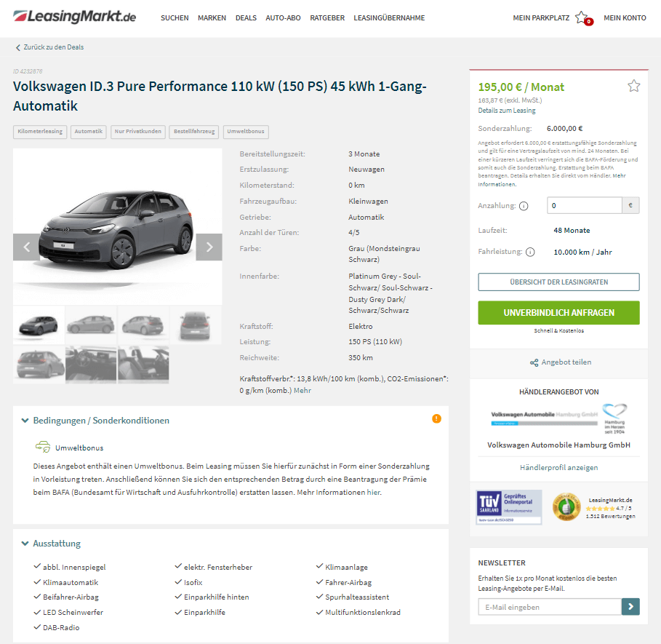Show previous car image arrow
Screen dimensions: 661x644
(26, 247)
